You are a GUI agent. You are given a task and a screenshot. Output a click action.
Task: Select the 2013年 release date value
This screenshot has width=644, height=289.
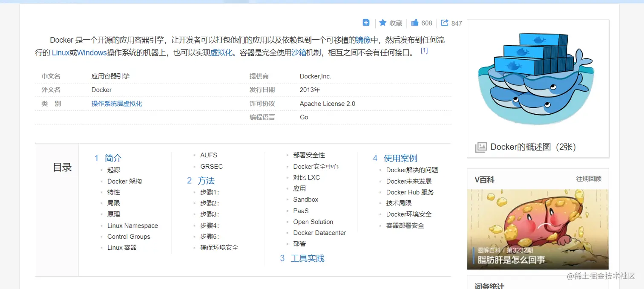pos(310,90)
